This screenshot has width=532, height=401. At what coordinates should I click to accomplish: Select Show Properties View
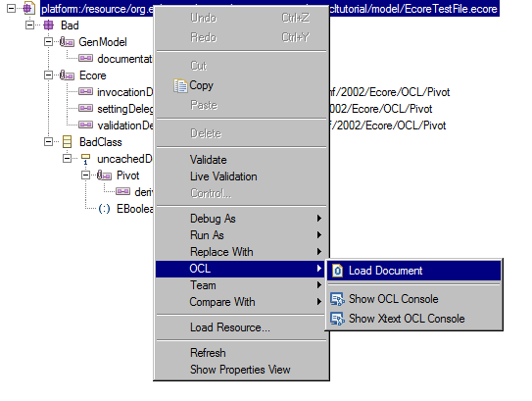click(240, 370)
